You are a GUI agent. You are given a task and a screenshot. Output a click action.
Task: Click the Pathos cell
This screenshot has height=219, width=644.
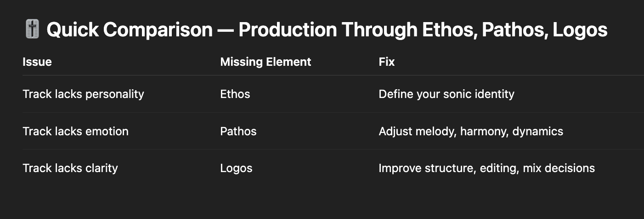click(238, 131)
